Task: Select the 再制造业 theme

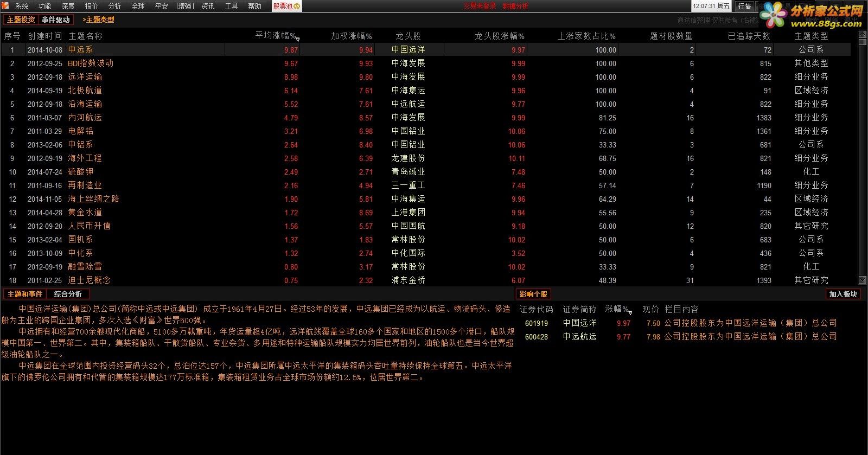Action: pyautogui.click(x=85, y=185)
